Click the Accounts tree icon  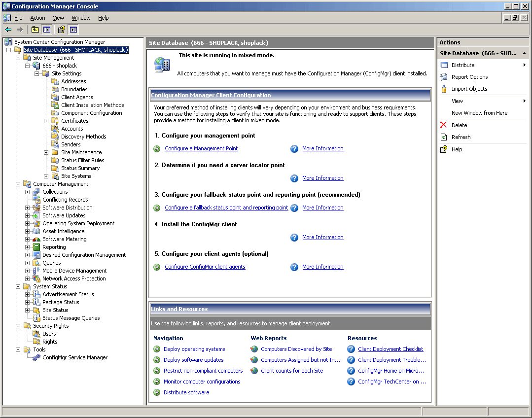click(x=55, y=129)
